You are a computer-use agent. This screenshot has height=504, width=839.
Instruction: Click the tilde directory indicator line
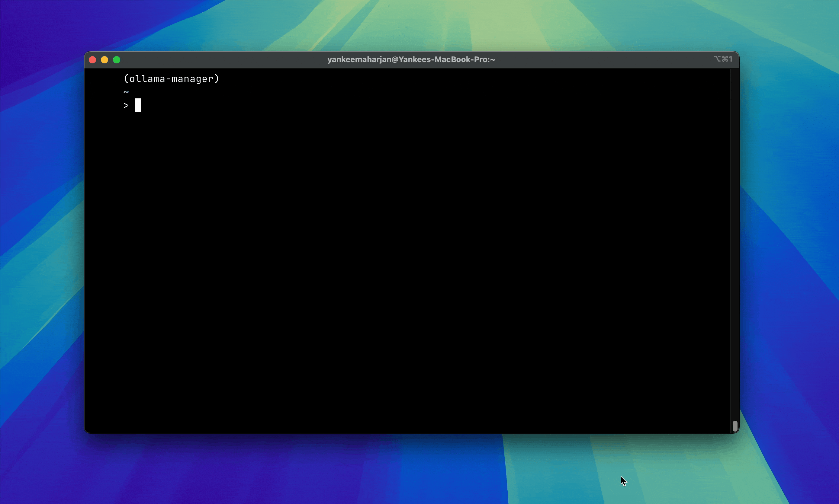[126, 92]
